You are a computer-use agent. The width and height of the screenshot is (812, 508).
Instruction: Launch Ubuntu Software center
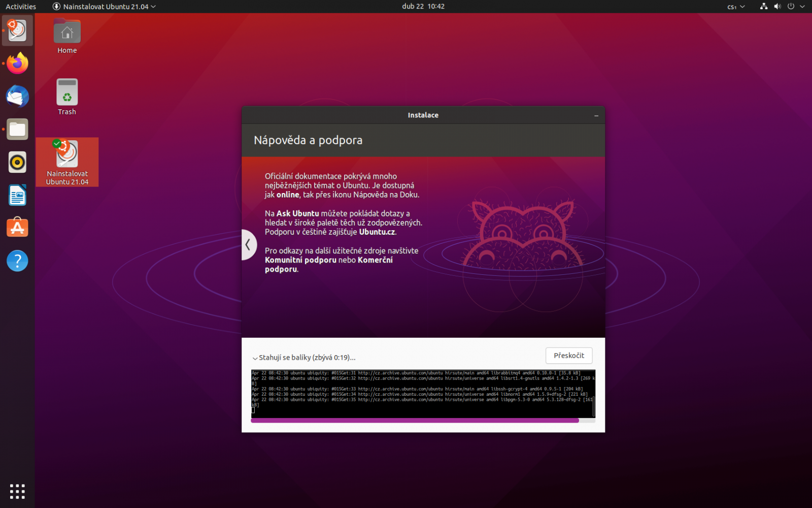(17, 228)
